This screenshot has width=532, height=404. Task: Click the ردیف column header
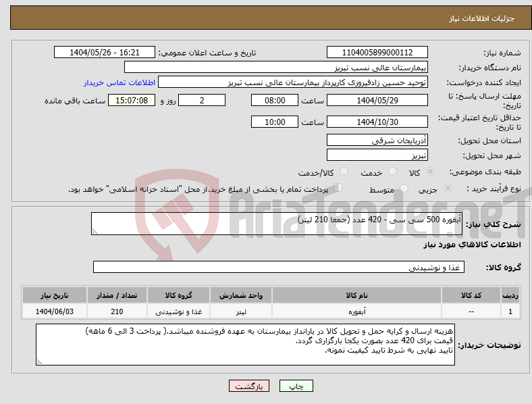pos(510,295)
